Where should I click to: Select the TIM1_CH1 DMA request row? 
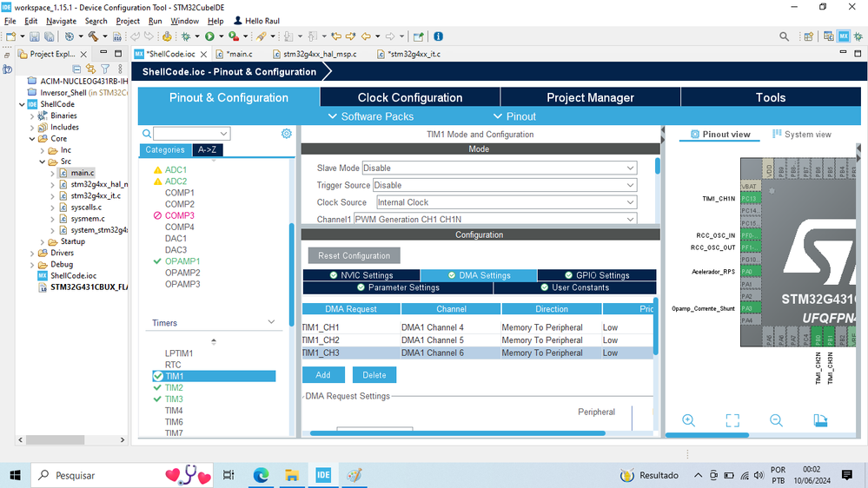pyautogui.click(x=478, y=327)
